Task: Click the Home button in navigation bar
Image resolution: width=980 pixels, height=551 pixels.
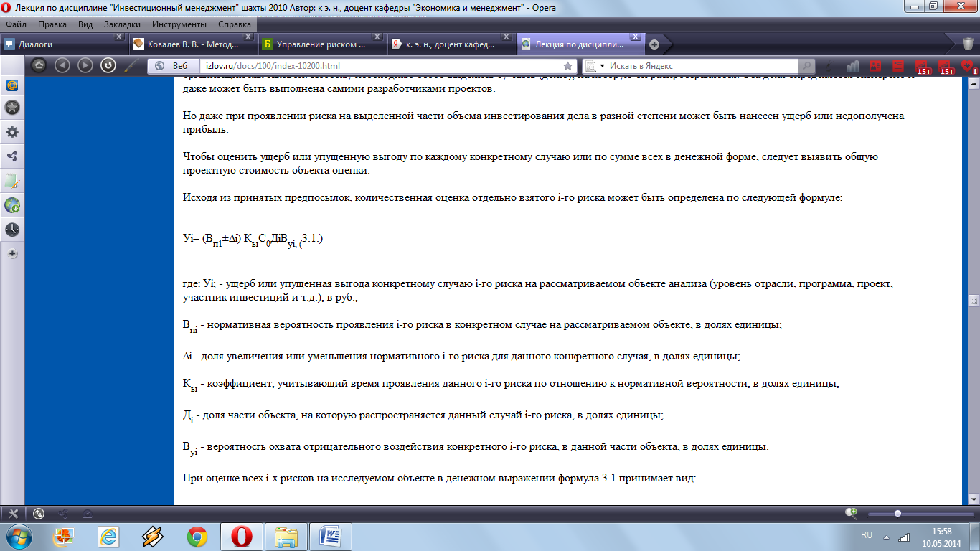Action: [39, 65]
